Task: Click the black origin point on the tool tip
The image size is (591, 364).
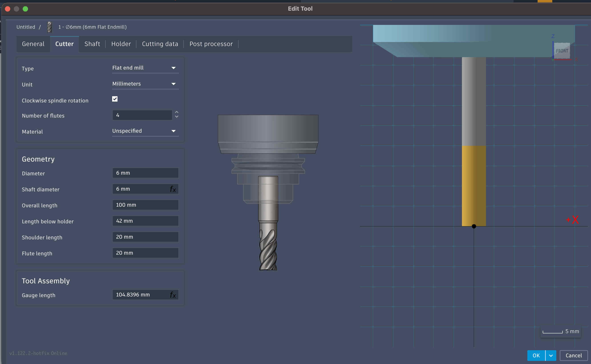Action: click(x=474, y=226)
